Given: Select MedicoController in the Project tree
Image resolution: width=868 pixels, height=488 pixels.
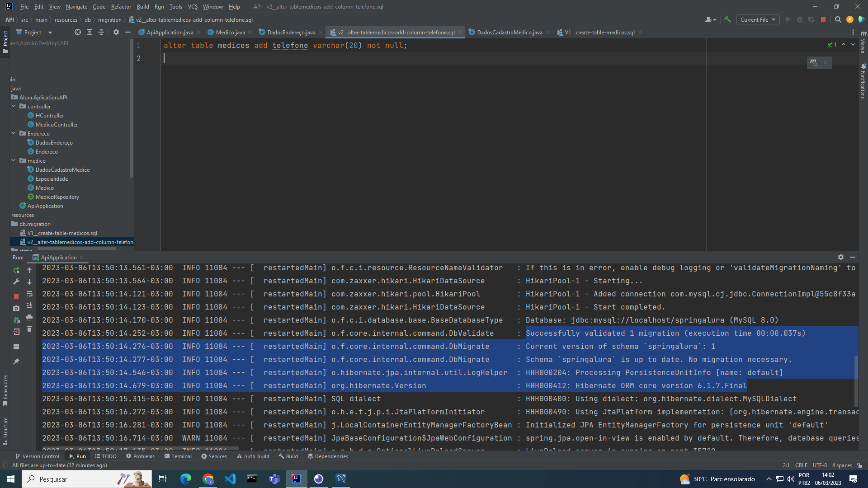Looking at the screenshot, I should click(57, 124).
